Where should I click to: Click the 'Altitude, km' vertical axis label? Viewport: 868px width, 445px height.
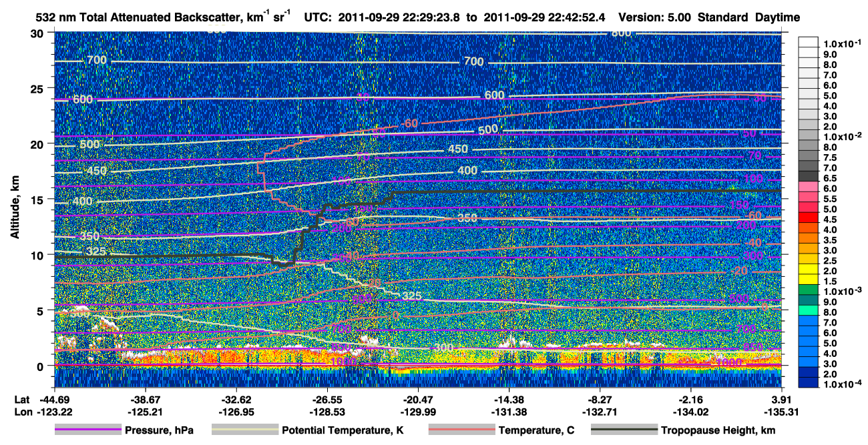[15, 205]
